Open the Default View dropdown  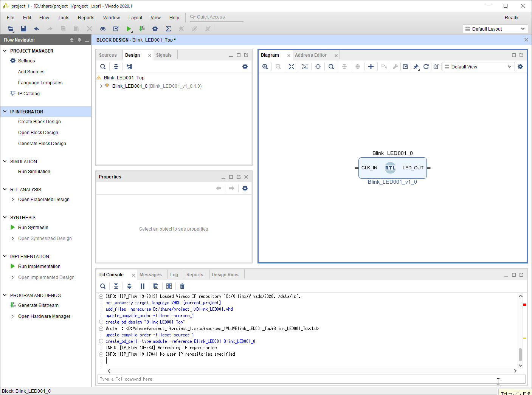click(x=478, y=67)
